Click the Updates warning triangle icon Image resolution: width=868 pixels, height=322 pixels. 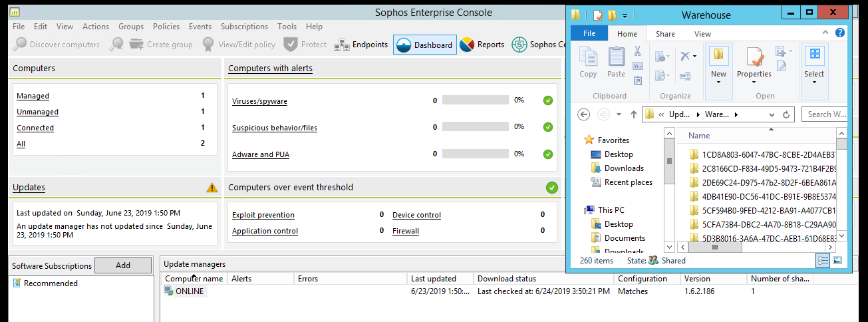(212, 188)
